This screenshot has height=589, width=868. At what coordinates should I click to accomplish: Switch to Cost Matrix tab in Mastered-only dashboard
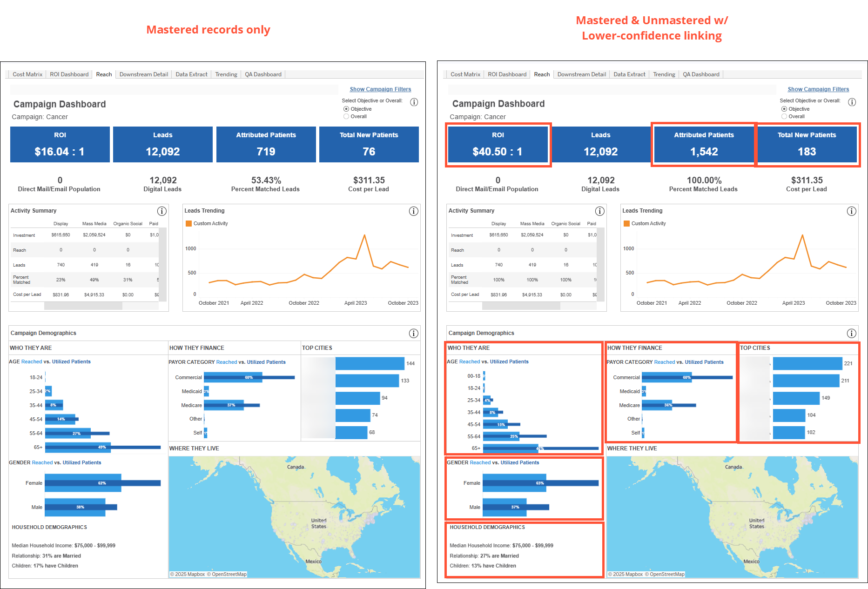pos(27,74)
